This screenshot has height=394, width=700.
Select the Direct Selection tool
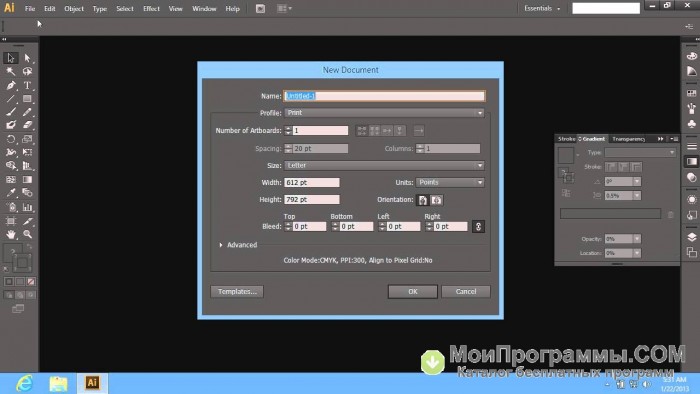click(27, 58)
